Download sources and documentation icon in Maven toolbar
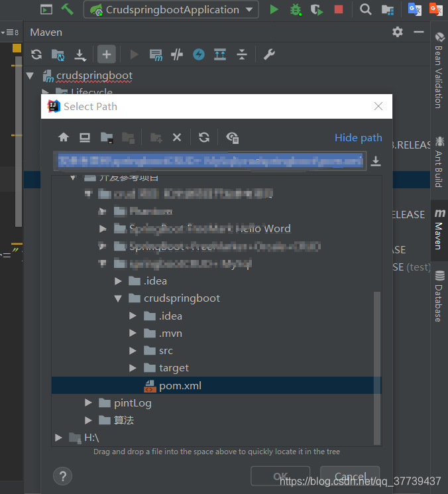Image resolution: width=448 pixels, height=494 pixels. tap(80, 55)
